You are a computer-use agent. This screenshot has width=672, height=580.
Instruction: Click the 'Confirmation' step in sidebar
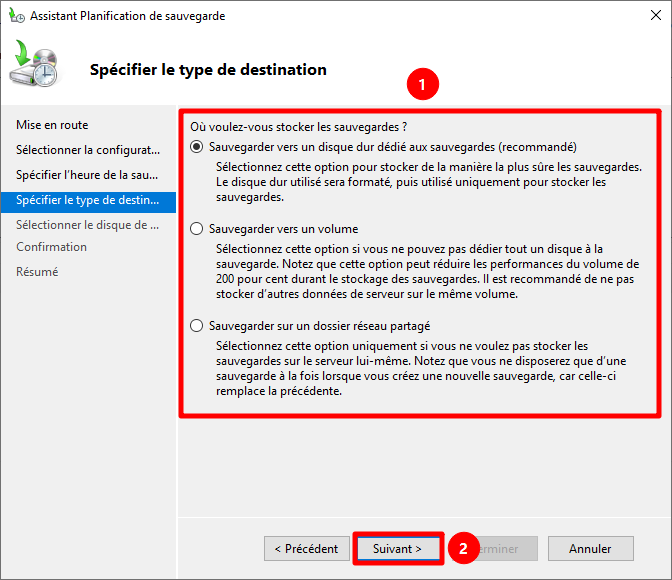(x=52, y=247)
